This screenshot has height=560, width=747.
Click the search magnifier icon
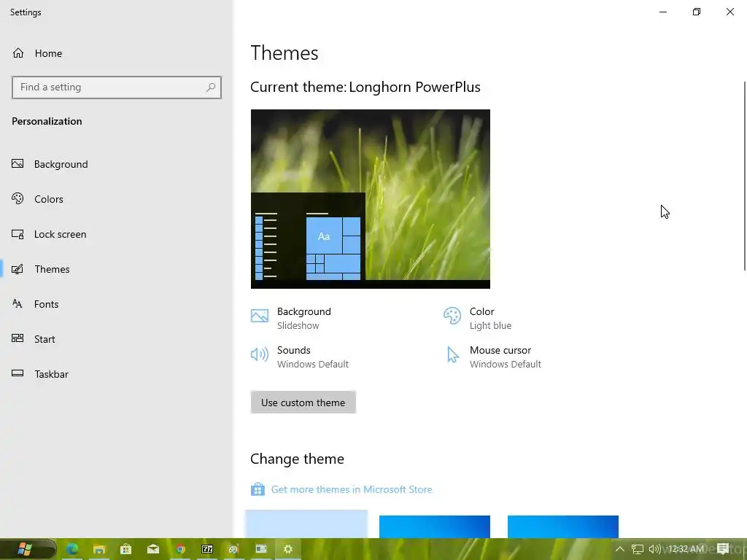click(x=211, y=87)
